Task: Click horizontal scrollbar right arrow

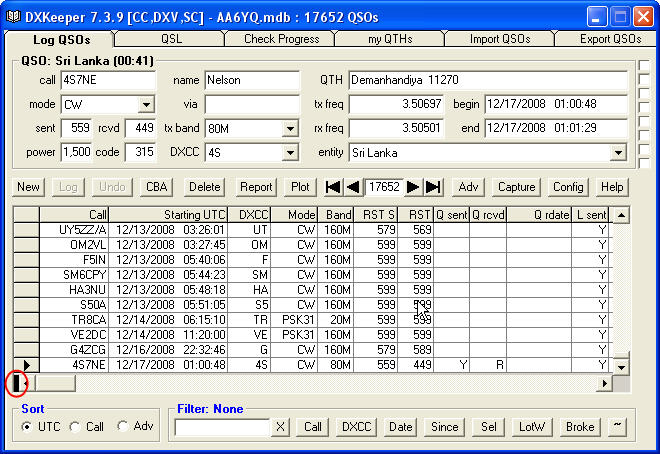Action: 604,383
